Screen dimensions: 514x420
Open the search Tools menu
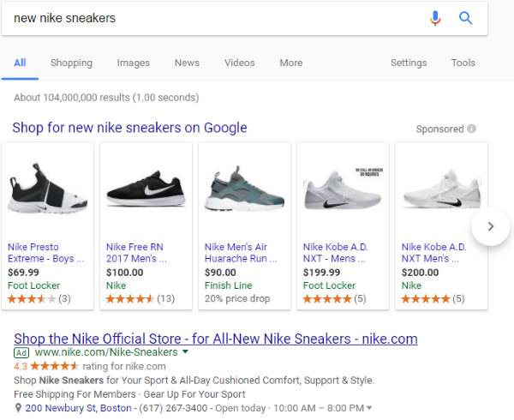[463, 63]
